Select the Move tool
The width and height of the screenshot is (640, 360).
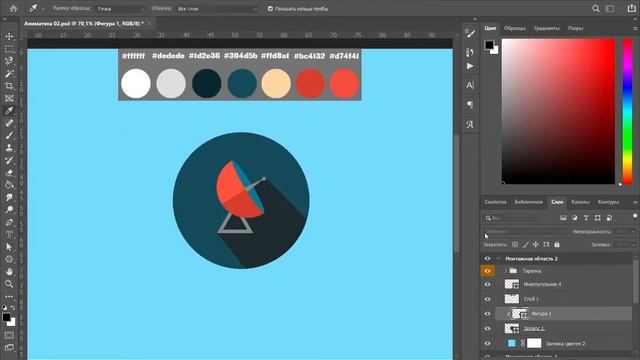pos(9,36)
